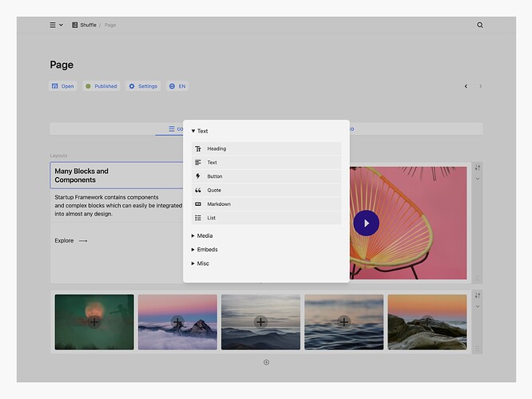Click the Quote block quotation-mark icon
The width and height of the screenshot is (532, 399).
click(x=198, y=190)
